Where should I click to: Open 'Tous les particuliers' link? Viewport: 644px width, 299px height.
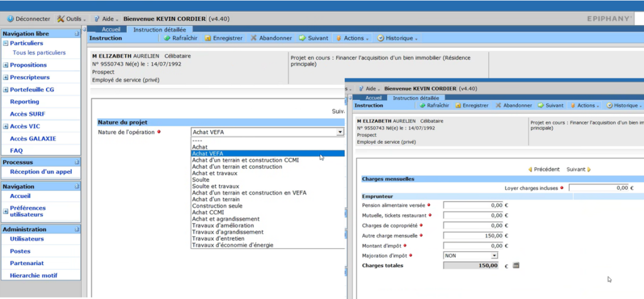[x=39, y=53]
